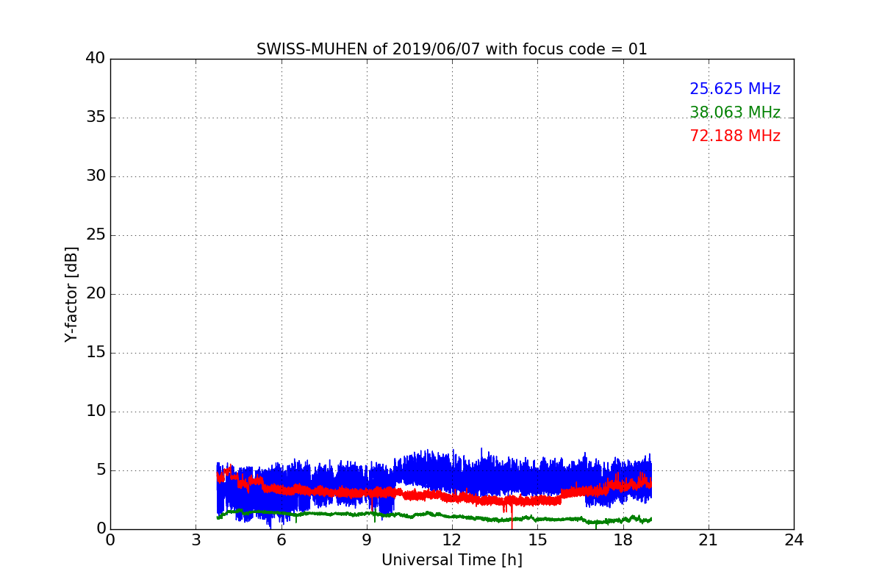The height and width of the screenshot is (588, 882).
Task: Click the x-axis tick label 12
Action: pyautogui.click(x=452, y=540)
